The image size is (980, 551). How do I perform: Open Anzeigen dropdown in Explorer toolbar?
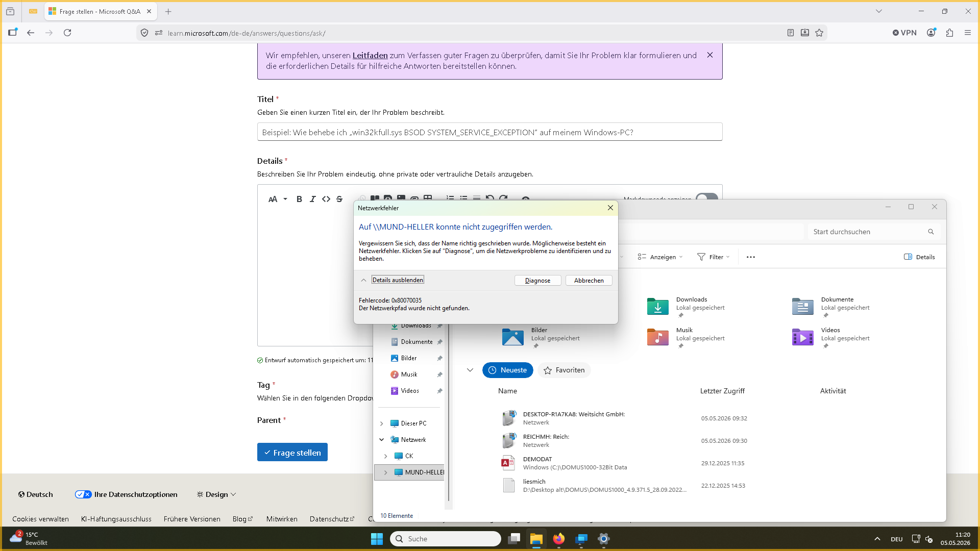(660, 257)
